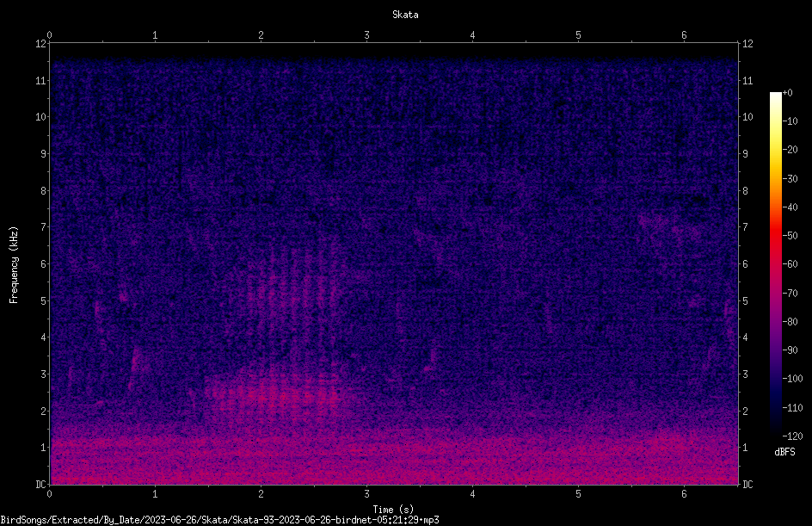The height and width of the screenshot is (526, 812).
Task: Click the "11" label on the right frequency axis
Action: [747, 81]
